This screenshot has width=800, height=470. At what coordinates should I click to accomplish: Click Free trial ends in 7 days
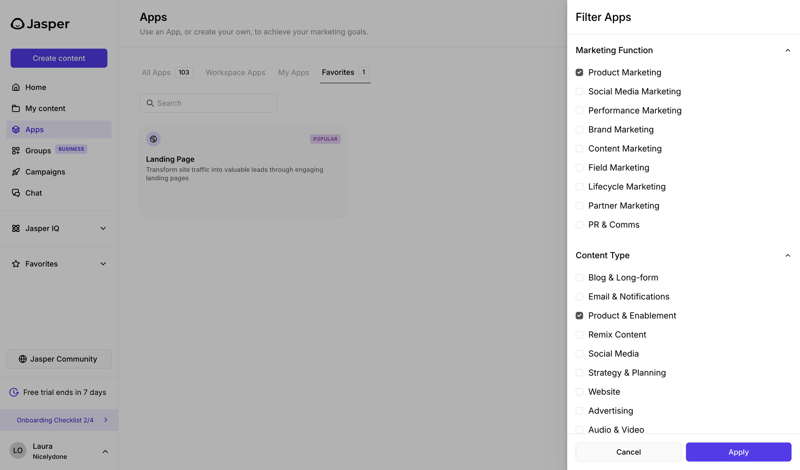point(64,392)
